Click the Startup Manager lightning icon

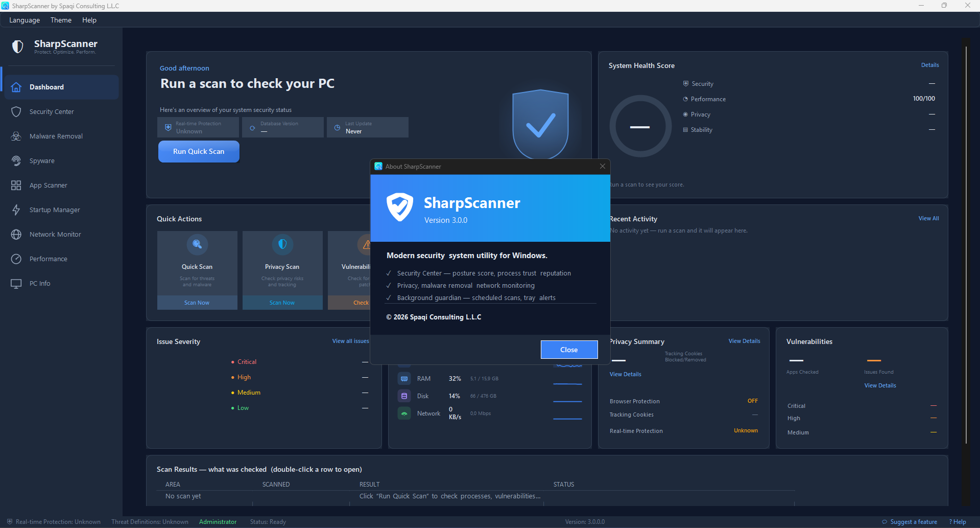[16, 210]
